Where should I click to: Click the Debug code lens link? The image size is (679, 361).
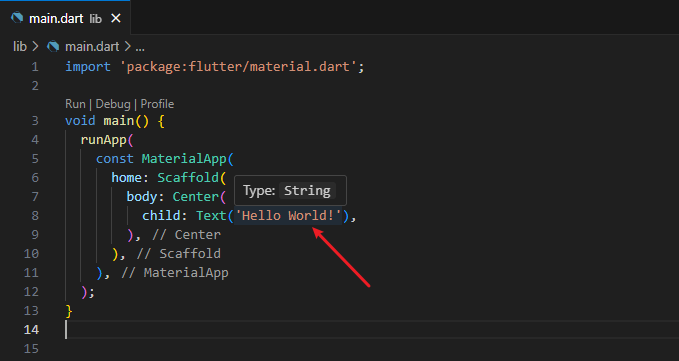click(113, 104)
